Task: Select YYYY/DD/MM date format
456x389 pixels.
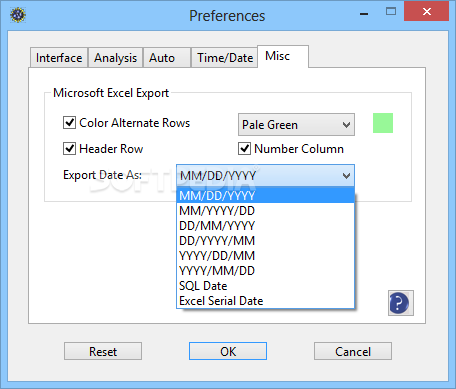Action: 265,256
